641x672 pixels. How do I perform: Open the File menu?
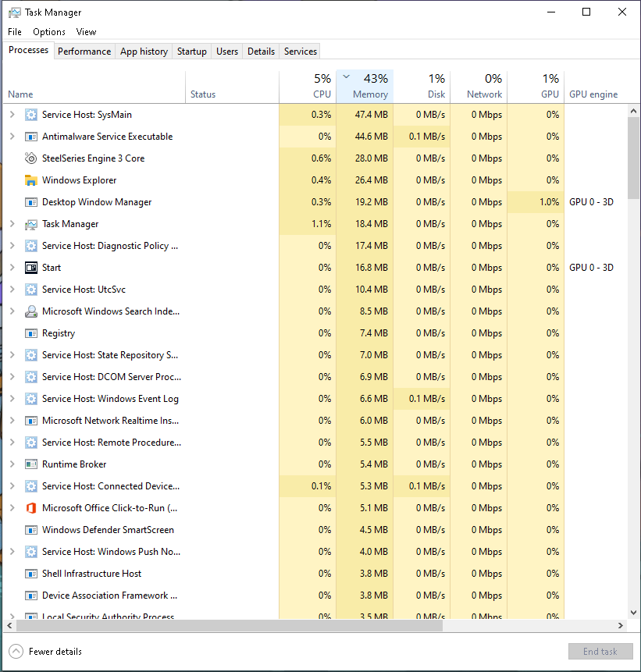15,32
